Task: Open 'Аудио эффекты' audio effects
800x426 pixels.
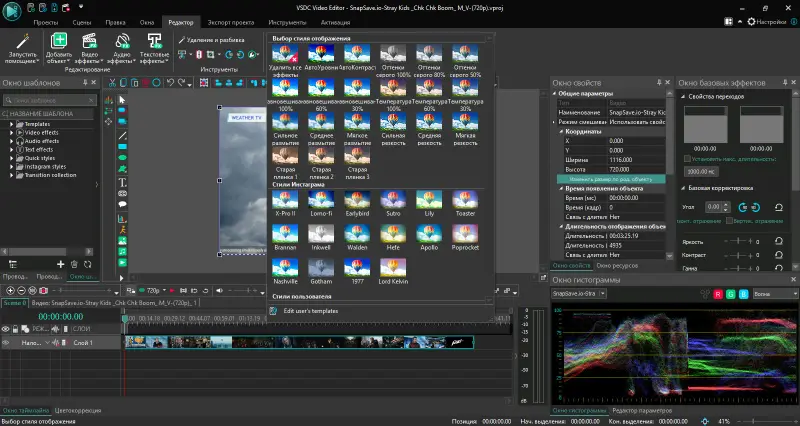Action: (x=121, y=48)
